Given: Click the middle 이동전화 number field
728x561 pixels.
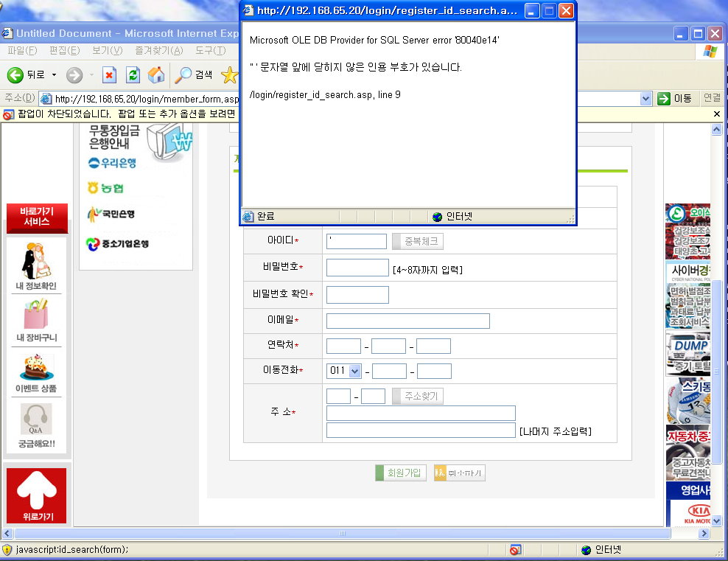Looking at the screenshot, I should click(x=390, y=371).
